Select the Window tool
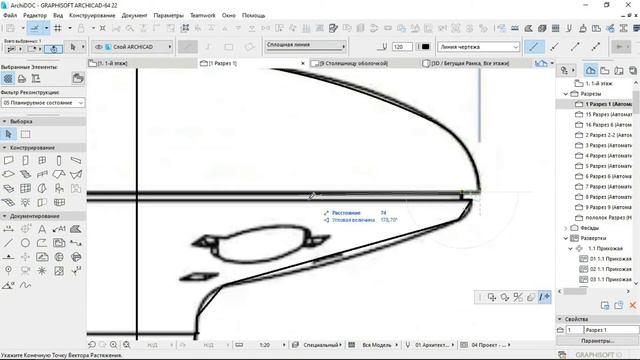The height and width of the screenshot is (360, 640). [x=42, y=160]
